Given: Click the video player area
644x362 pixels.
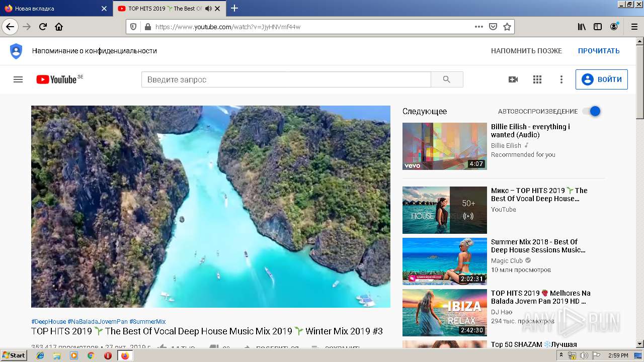Looking at the screenshot, I should point(211,207).
